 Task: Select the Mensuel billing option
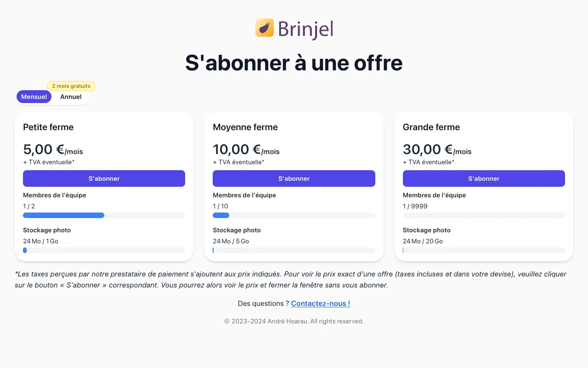click(34, 97)
